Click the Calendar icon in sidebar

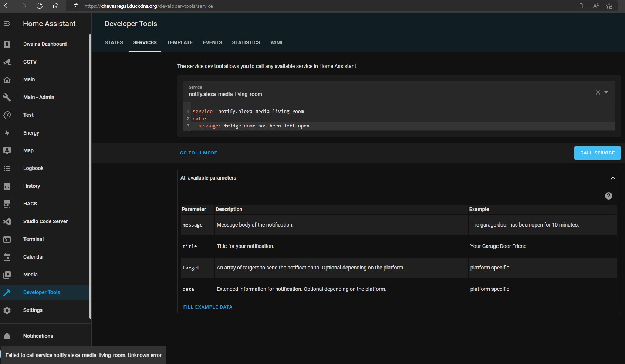point(7,257)
